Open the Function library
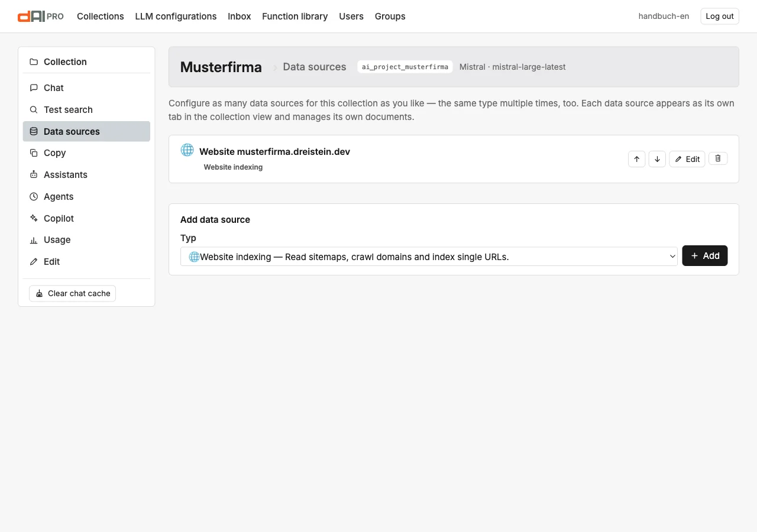Screen dimensions: 757x532 tap(295, 17)
